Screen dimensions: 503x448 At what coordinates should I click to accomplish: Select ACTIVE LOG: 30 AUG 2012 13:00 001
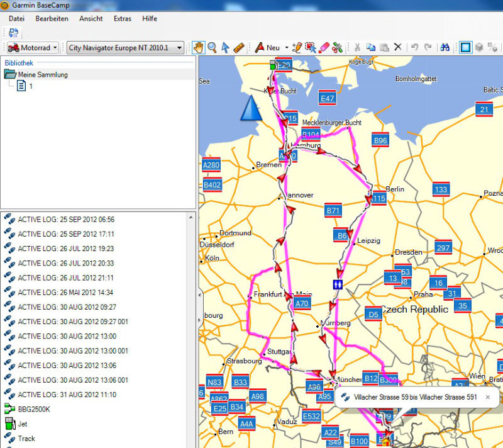(66, 350)
